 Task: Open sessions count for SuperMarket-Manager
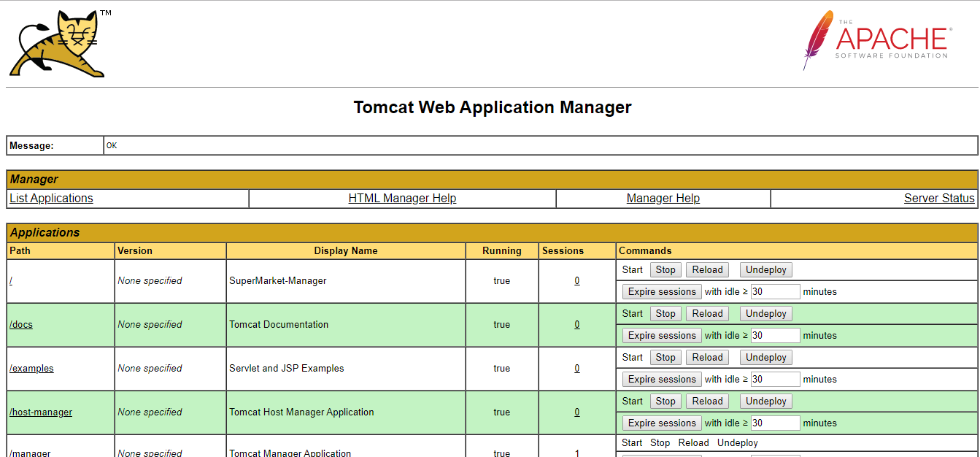pyautogui.click(x=577, y=281)
